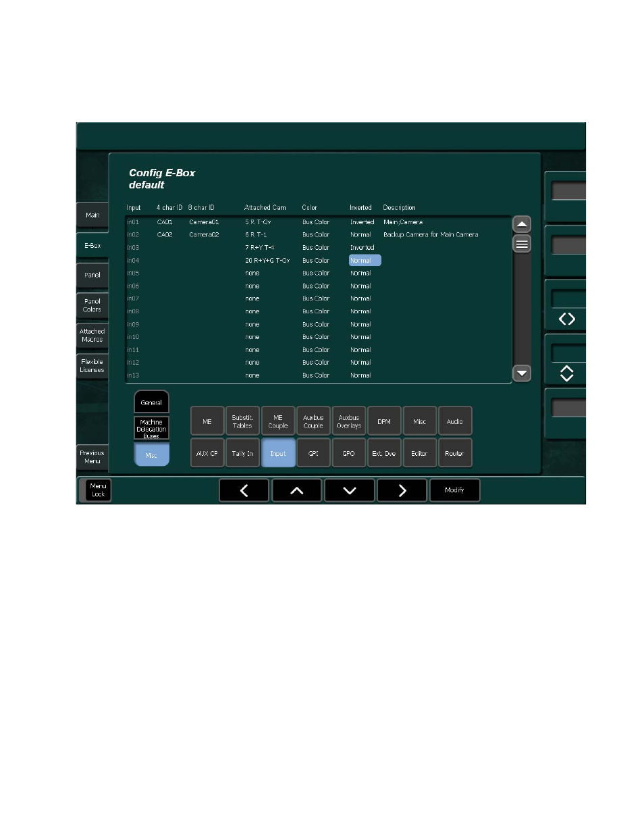Click 'Backup Camera for Main Camera' description
Image resolution: width=644 pixels, height=834 pixels.
click(x=431, y=235)
